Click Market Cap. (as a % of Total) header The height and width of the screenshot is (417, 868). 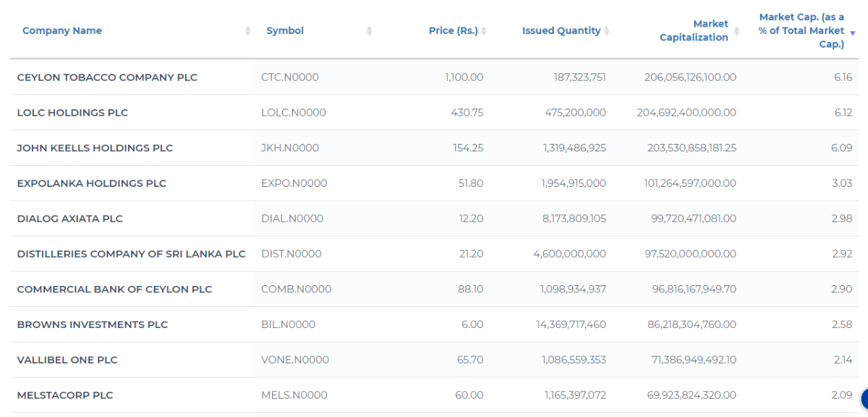coord(801,30)
